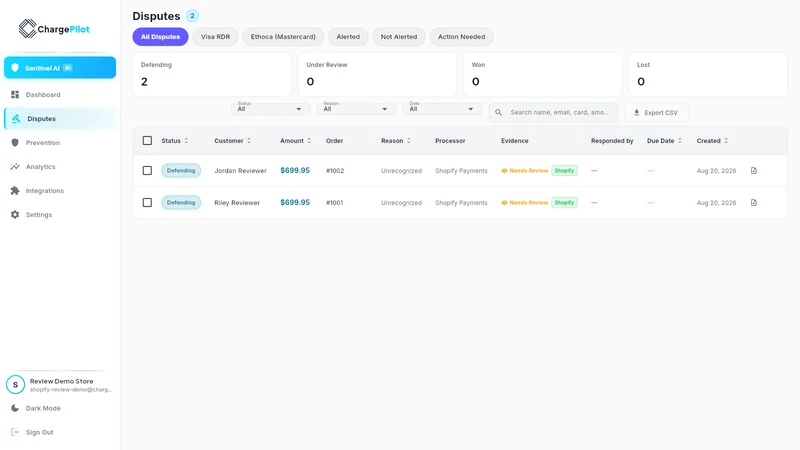The height and width of the screenshot is (450, 800).
Task: Select the Alerted tab
Action: point(348,37)
